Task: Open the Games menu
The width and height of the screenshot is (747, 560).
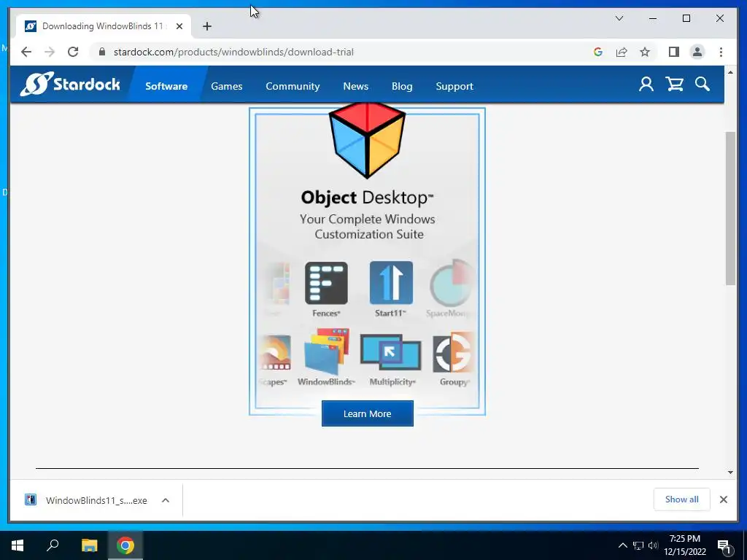Action: point(227,86)
